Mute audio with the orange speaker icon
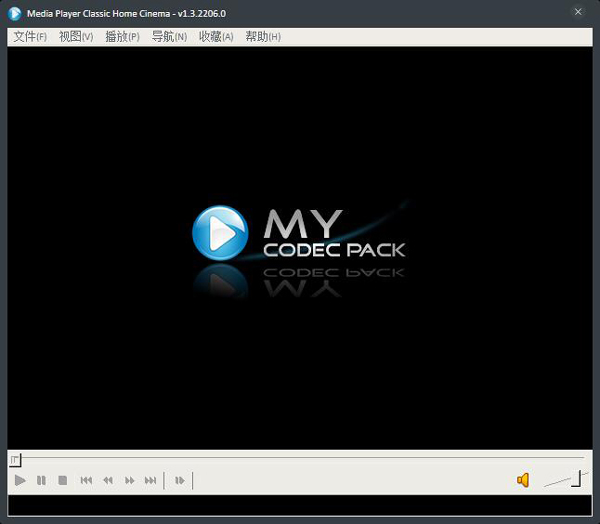 523,480
